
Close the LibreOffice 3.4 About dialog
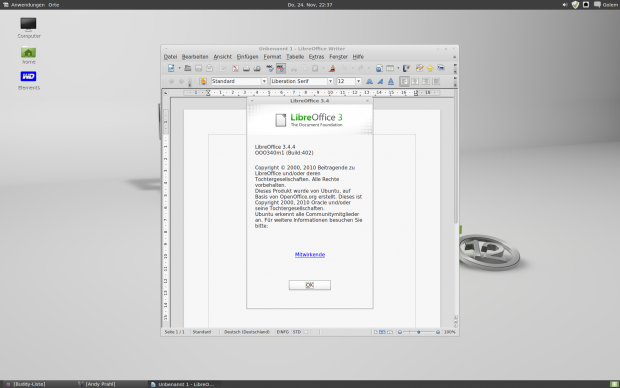pyautogui.click(x=367, y=101)
